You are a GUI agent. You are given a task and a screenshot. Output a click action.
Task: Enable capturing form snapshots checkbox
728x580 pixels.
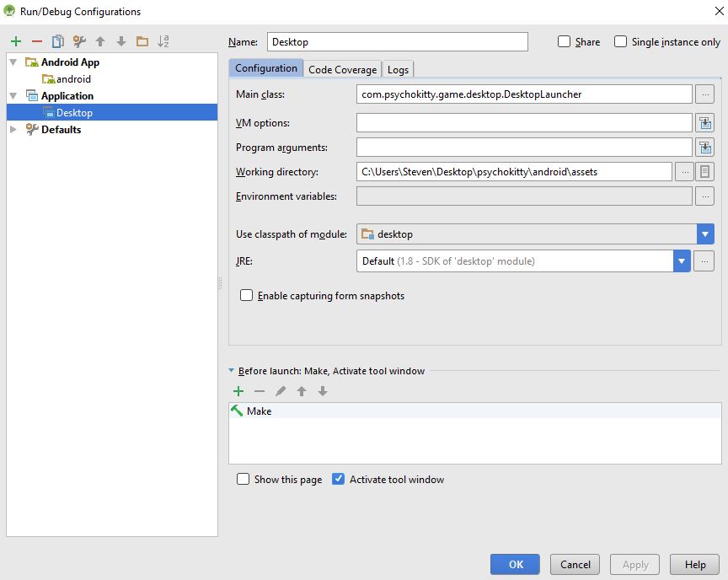tap(247, 295)
